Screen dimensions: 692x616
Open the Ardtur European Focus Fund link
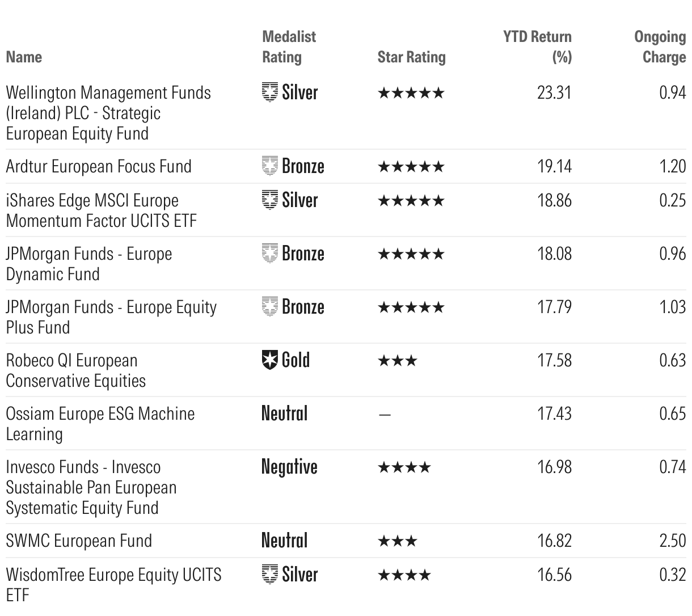99,166
